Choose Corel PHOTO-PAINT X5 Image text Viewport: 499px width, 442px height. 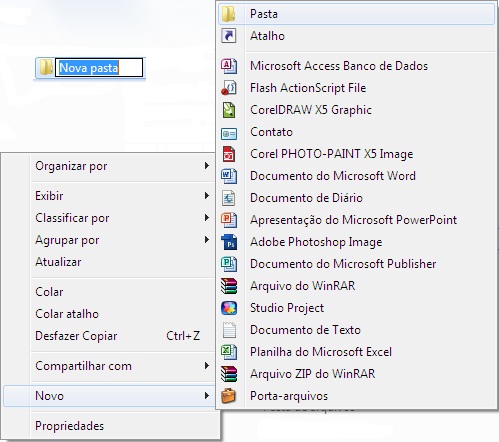coord(332,154)
